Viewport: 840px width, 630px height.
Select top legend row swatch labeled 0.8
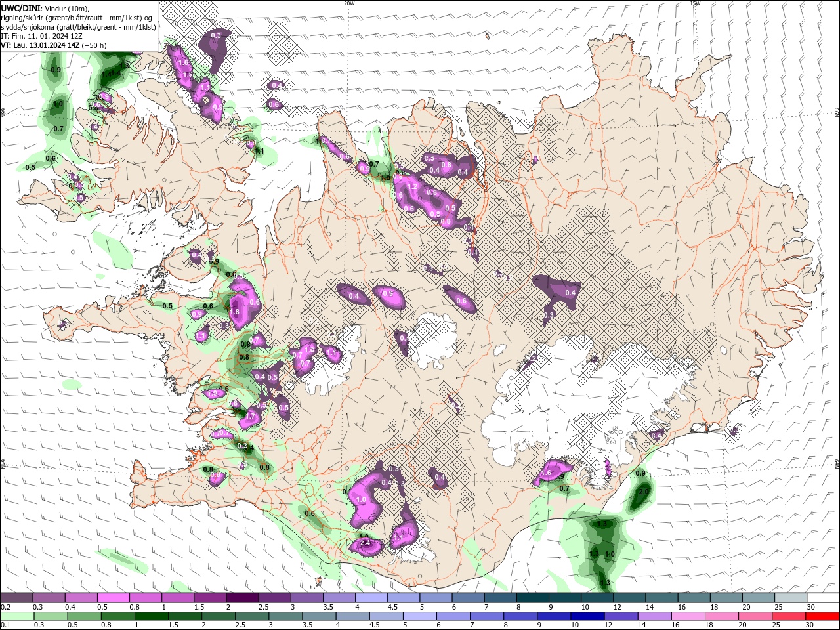(145, 598)
